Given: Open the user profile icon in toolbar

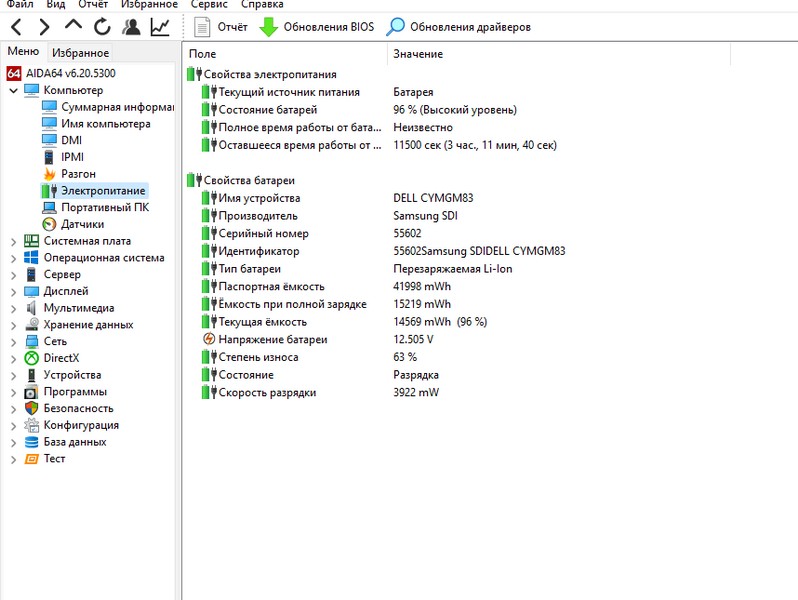Looking at the screenshot, I should pyautogui.click(x=131, y=27).
